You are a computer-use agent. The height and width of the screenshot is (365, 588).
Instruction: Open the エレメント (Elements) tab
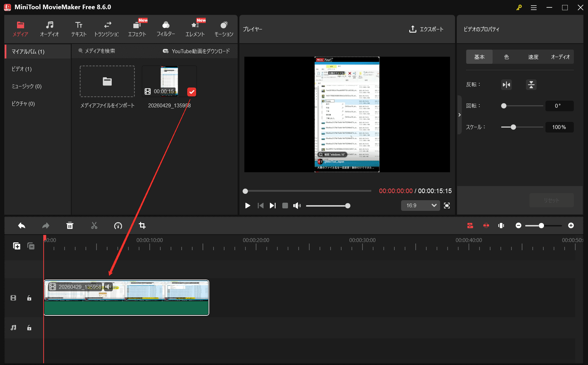coord(195,29)
